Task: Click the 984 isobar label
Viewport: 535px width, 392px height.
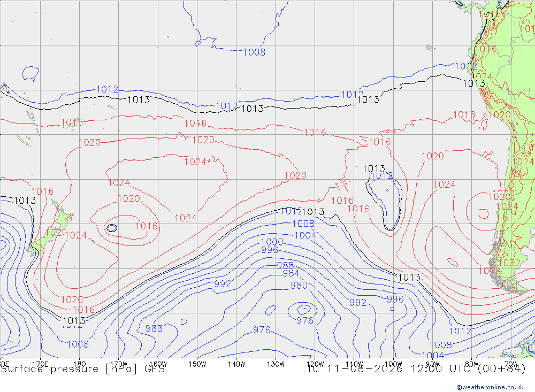Action: click(291, 273)
